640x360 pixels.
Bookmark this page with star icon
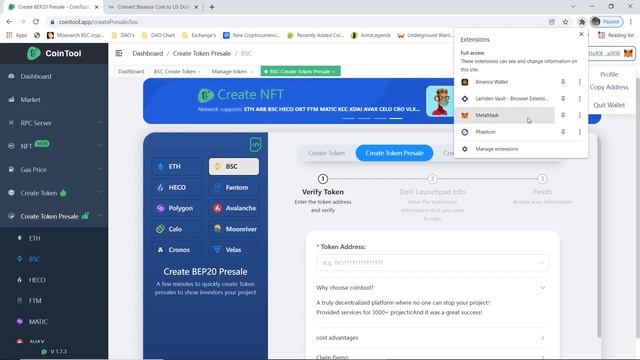click(x=565, y=22)
